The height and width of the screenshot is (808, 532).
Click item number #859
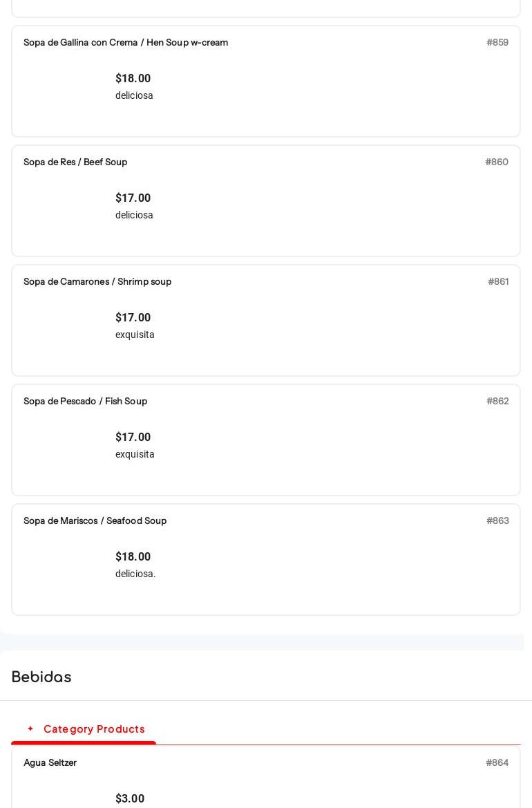click(497, 43)
